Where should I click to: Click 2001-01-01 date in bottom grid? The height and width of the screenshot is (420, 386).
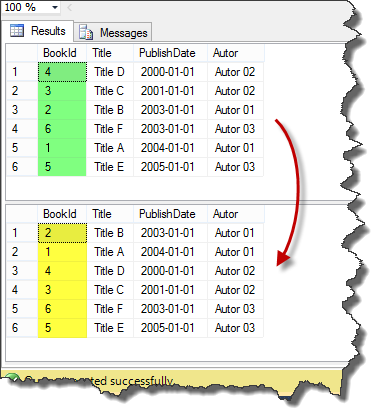[170, 290]
